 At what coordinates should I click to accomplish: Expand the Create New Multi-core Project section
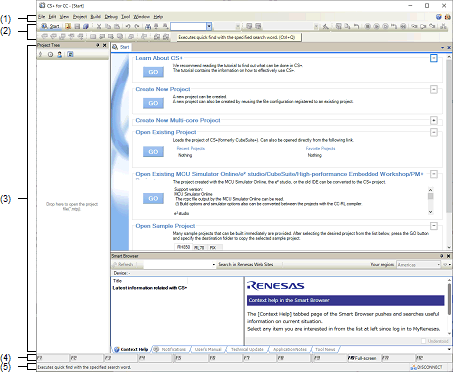[x=434, y=120]
